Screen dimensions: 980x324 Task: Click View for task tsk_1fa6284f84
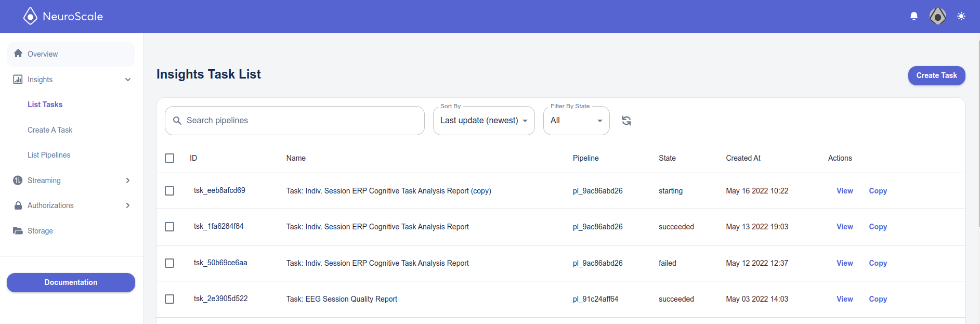click(844, 227)
